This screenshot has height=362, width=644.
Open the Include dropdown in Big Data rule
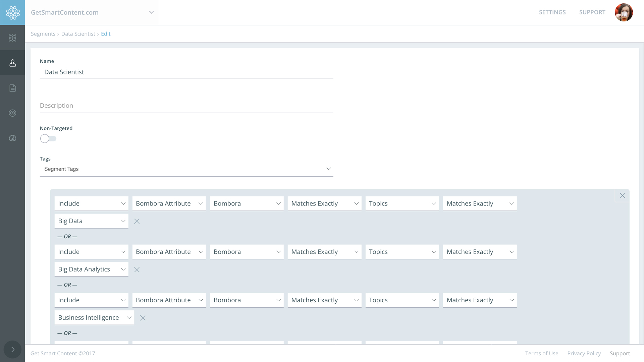pos(91,203)
